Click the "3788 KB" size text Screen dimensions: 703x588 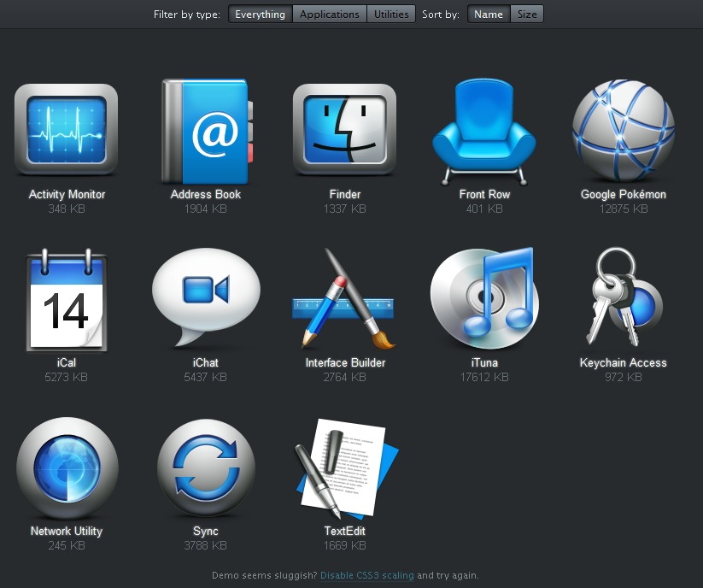(205, 546)
